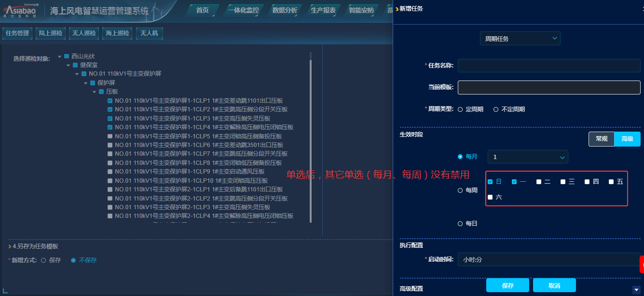The width and height of the screenshot is (644, 296).
Task: Collapse the 继保室 tree node arrow
Action: point(69,65)
